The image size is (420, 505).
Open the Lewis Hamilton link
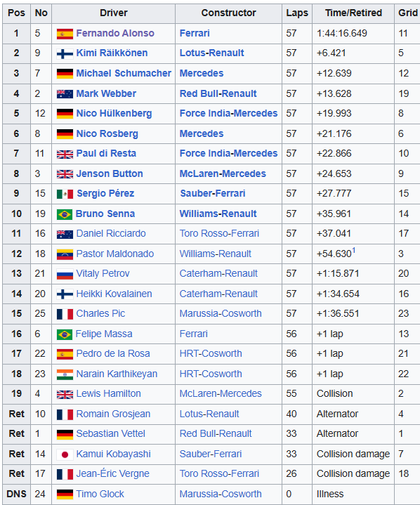(x=109, y=393)
